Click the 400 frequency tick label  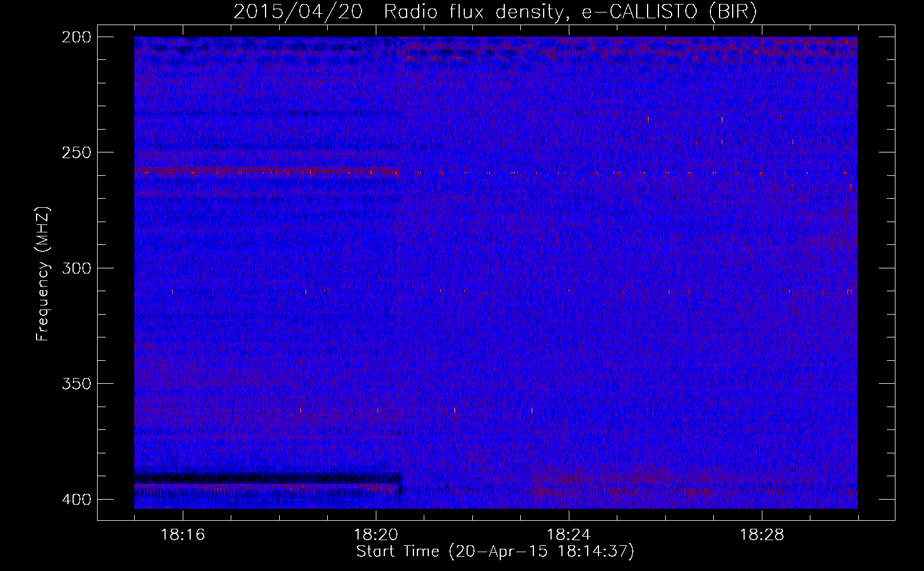pos(76,499)
